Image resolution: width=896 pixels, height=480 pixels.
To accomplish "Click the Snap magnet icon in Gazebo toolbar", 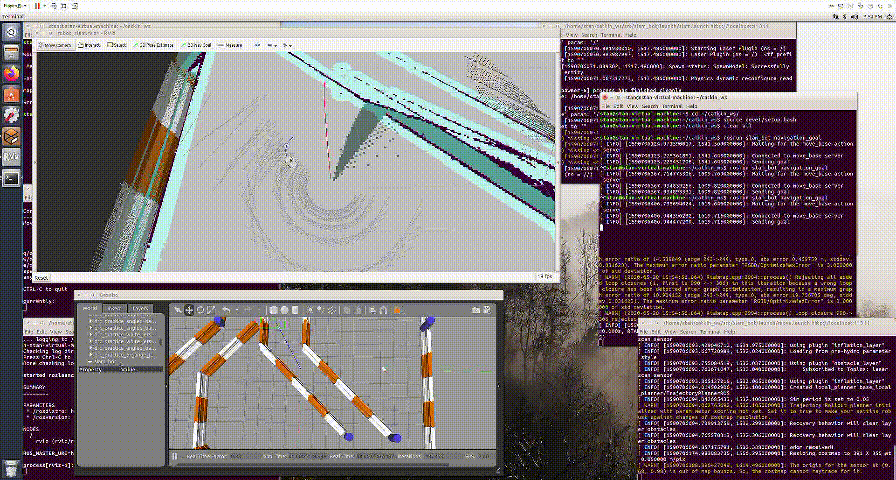I will coord(383,310).
